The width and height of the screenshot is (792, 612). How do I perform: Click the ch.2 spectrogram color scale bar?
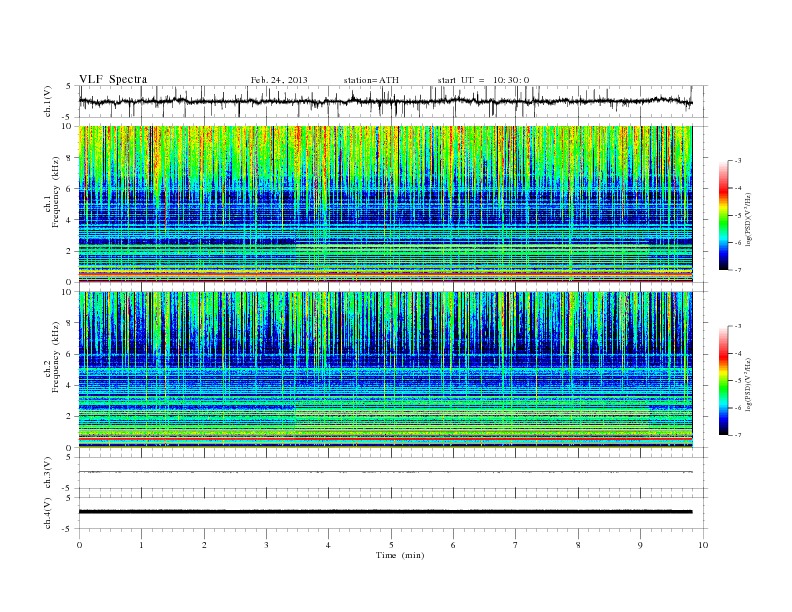(x=723, y=381)
